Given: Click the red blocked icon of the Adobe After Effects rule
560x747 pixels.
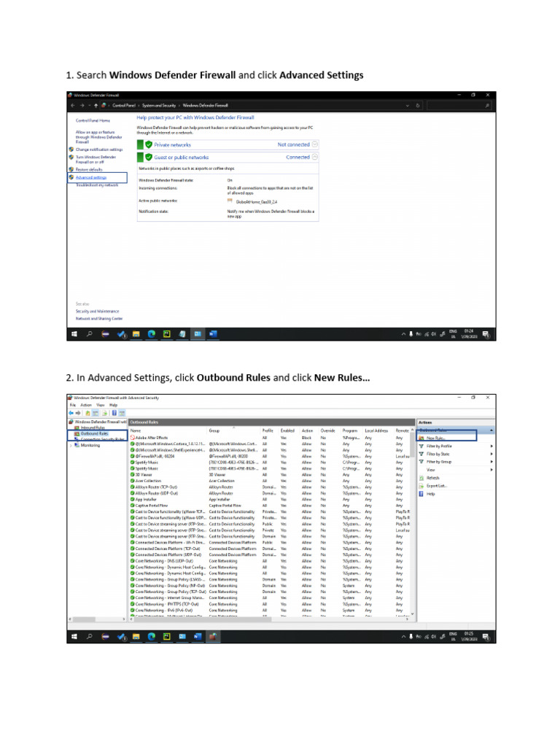Looking at the screenshot, I should point(133,438).
